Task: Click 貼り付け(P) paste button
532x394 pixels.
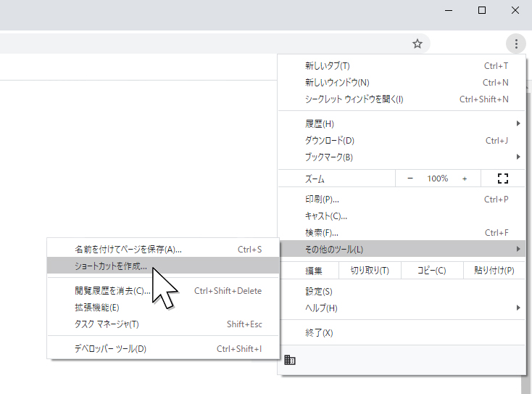Action: pyautogui.click(x=494, y=271)
